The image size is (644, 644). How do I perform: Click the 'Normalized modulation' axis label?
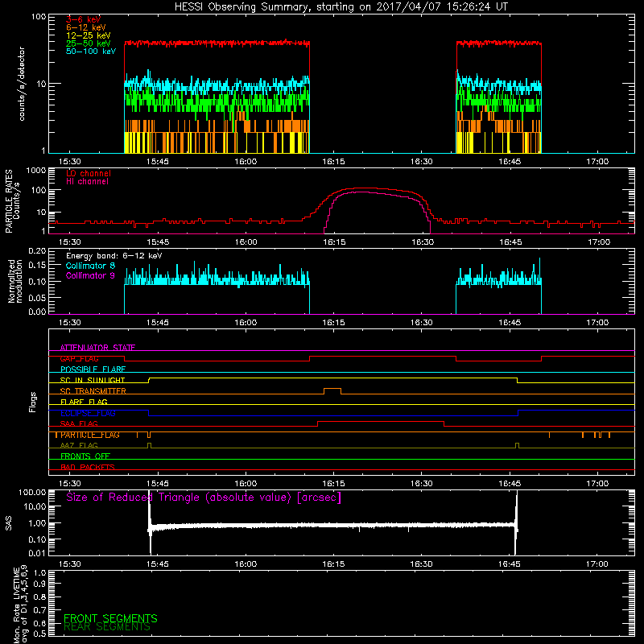(x=15, y=281)
